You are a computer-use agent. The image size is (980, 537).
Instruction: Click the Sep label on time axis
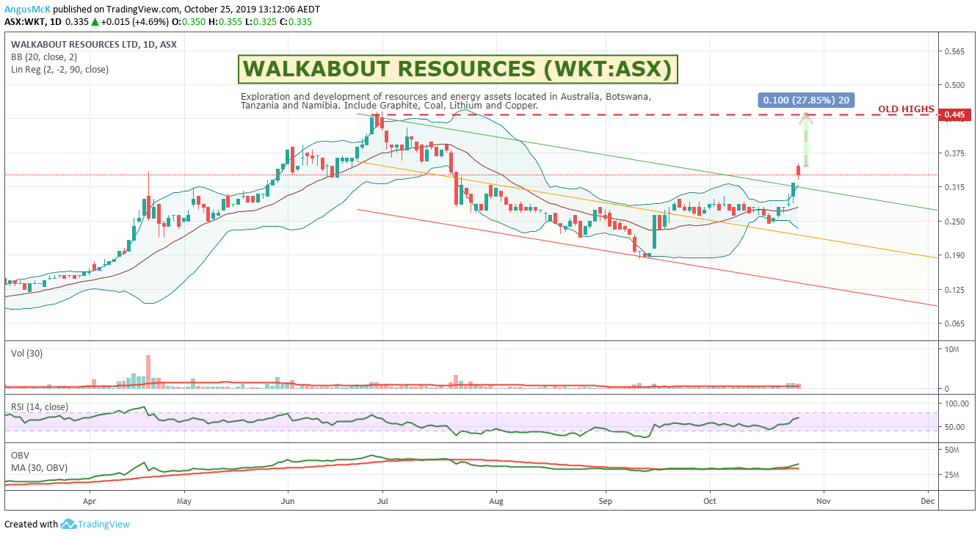(606, 502)
